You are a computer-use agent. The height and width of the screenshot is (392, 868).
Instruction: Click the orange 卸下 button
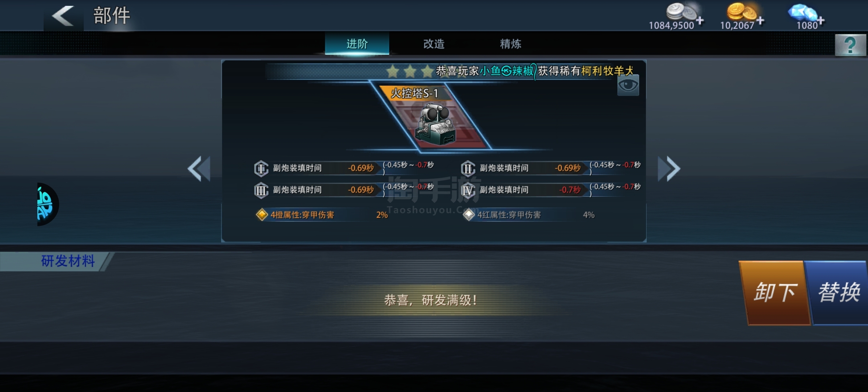[x=775, y=293]
